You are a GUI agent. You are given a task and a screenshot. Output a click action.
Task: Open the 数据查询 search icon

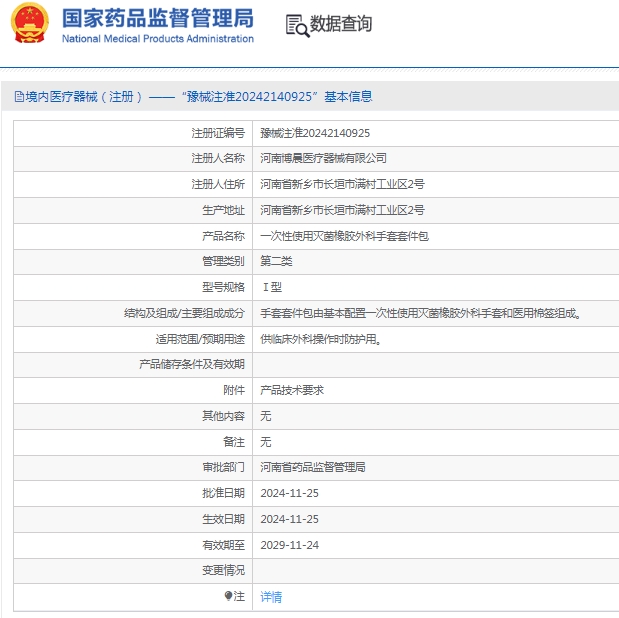tap(297, 26)
